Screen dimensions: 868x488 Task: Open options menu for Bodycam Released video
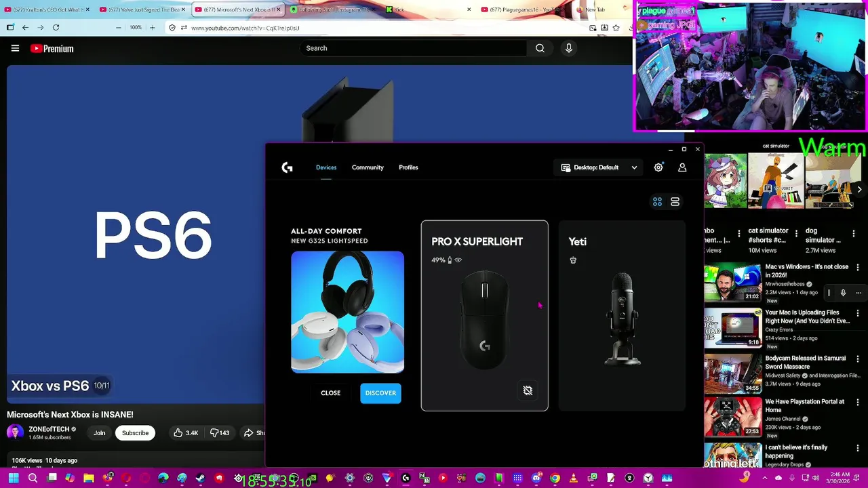coord(858,359)
